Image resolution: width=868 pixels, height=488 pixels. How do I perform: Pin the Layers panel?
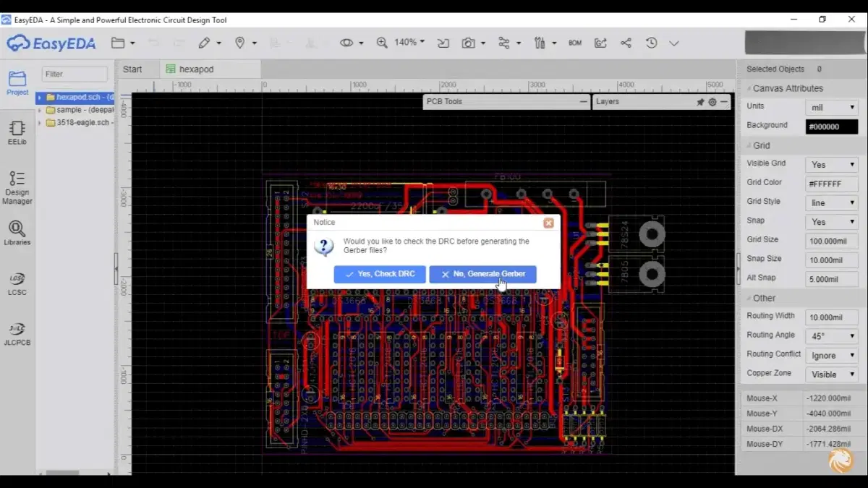tap(700, 102)
